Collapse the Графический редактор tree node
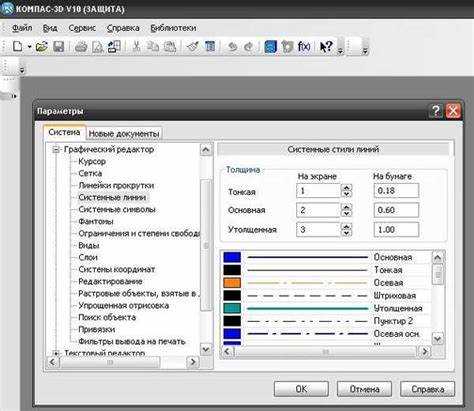This screenshot has height=411, width=474. pyautogui.click(x=56, y=150)
